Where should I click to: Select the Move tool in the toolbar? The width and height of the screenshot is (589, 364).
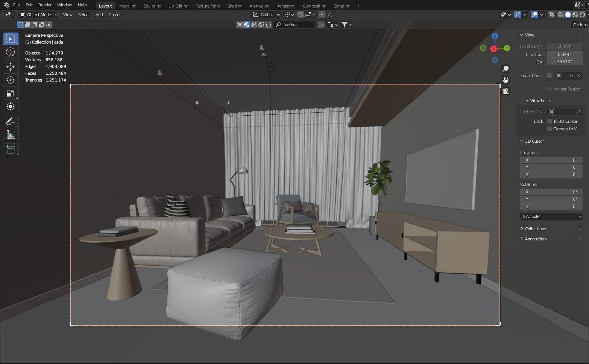(11, 67)
